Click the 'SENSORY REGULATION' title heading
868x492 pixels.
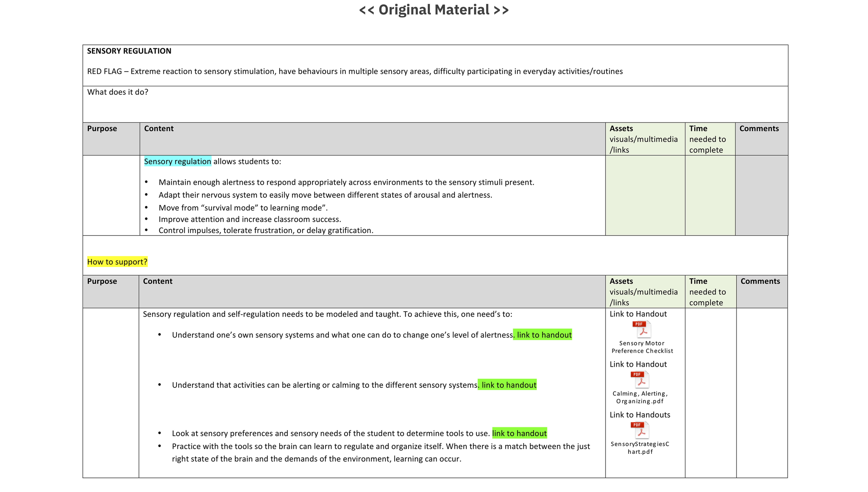click(x=129, y=51)
